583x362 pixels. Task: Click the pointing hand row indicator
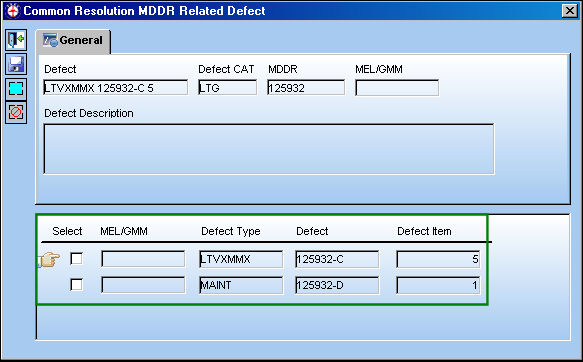point(49,259)
